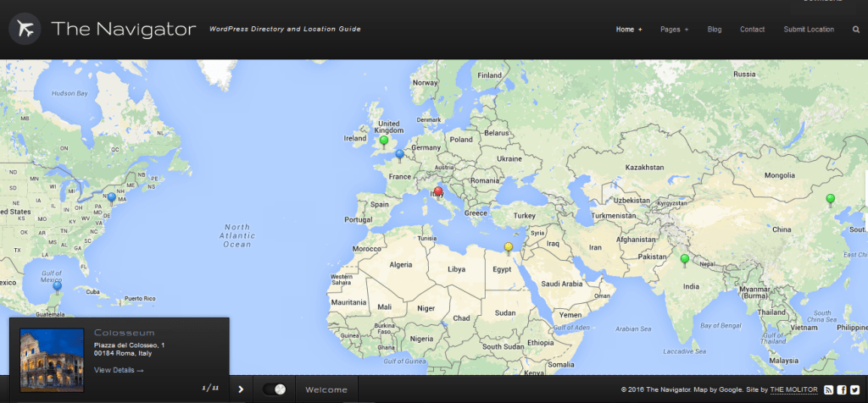The width and height of the screenshot is (868, 403).
Task: Open the Colosseum thumbnail image
Action: [x=52, y=360]
